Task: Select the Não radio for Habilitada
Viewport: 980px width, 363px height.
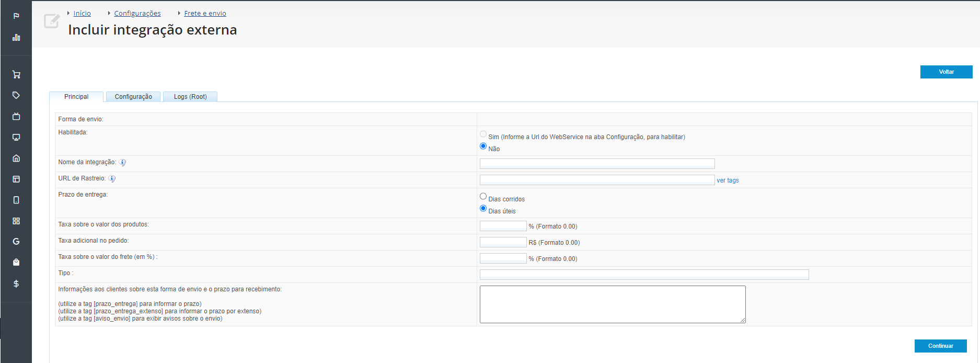Action: tap(483, 146)
